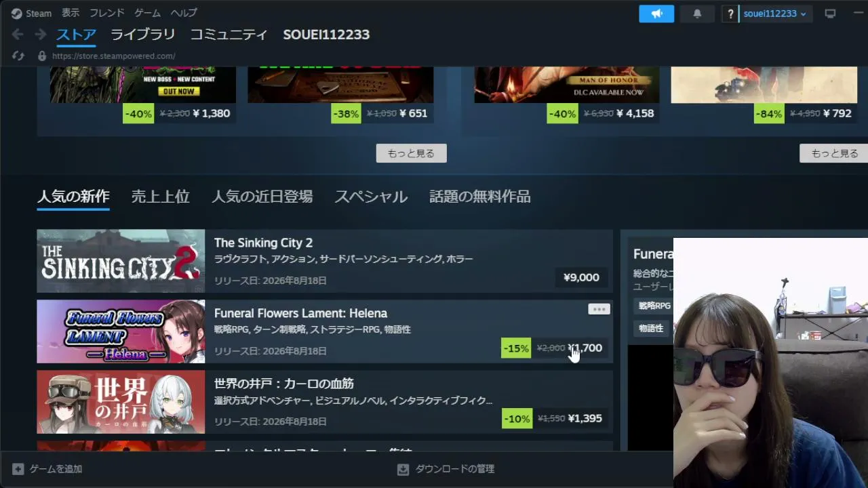This screenshot has height=488, width=868.
Task: Click the Sinking City 2 release date text
Action: click(x=271, y=281)
